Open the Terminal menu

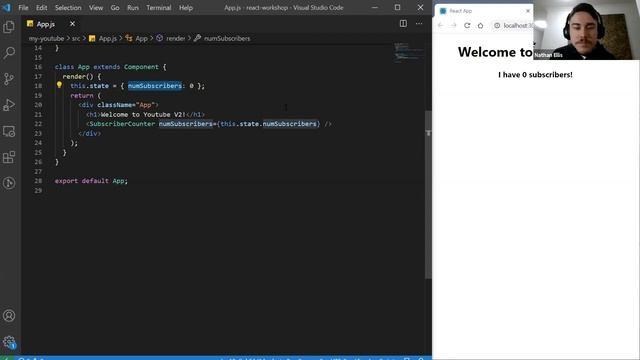159,7
